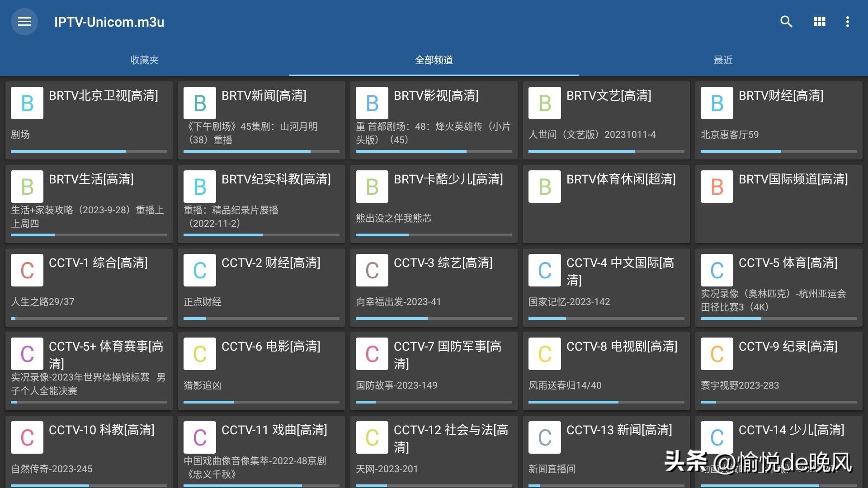868x488 pixels.
Task: Click program text 猎影追凶
Action: [203, 385]
